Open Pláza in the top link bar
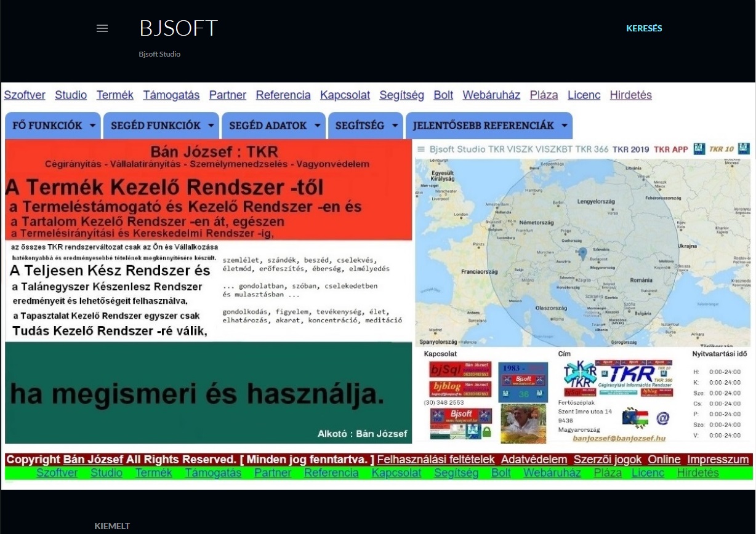Screen dimensions: 756x534 click(544, 95)
